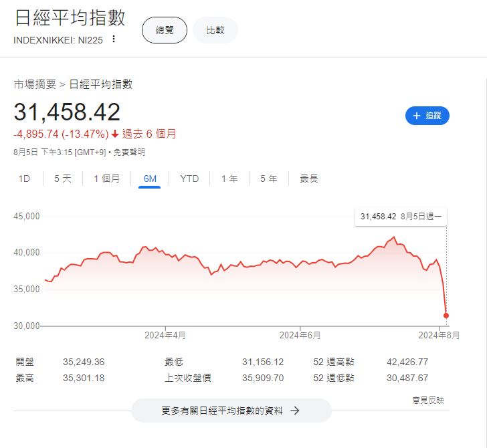The image size is (487, 448).
Task: Show the 1 年 chart range
Action: coord(229,179)
